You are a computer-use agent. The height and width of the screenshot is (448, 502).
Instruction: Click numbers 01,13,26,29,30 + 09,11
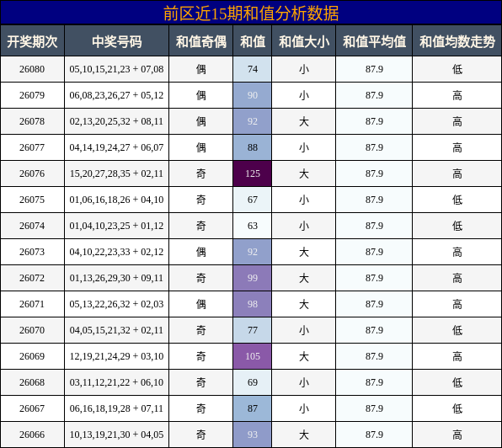point(116,278)
